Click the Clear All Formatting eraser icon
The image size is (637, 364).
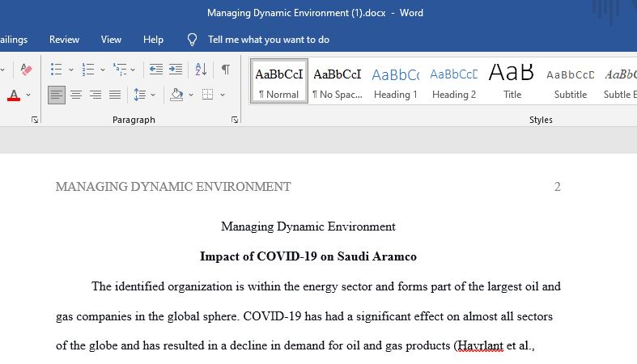[26, 70]
